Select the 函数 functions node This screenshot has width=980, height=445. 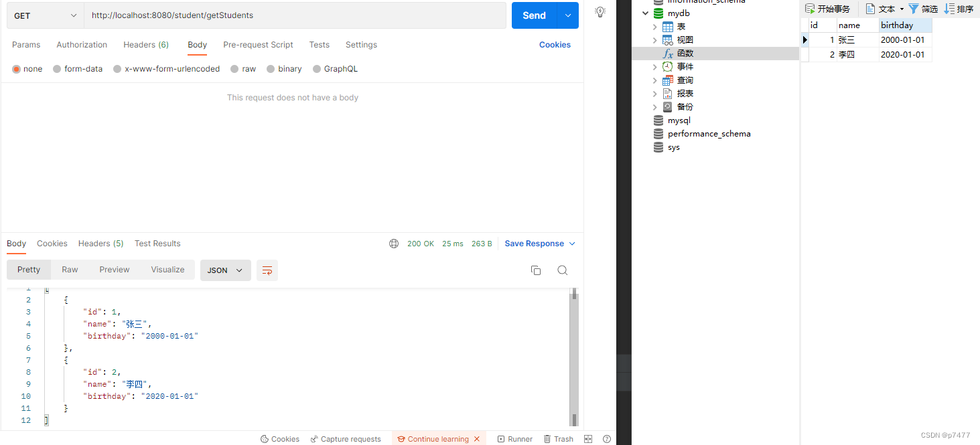click(x=685, y=54)
